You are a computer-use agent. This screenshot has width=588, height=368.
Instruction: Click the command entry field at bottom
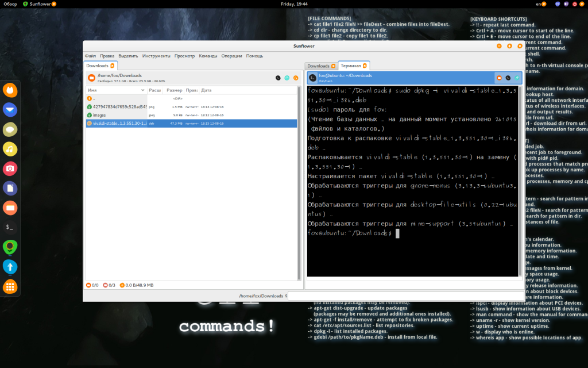click(x=405, y=296)
